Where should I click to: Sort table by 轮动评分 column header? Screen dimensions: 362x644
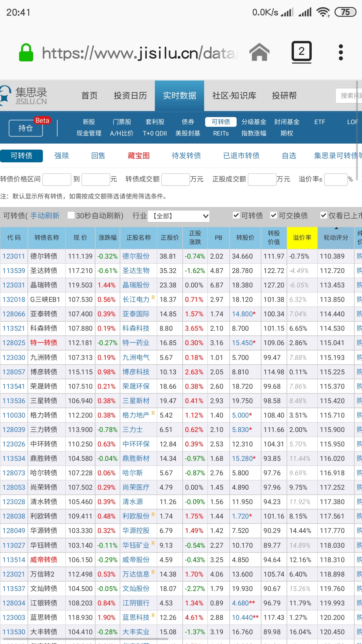point(336,237)
